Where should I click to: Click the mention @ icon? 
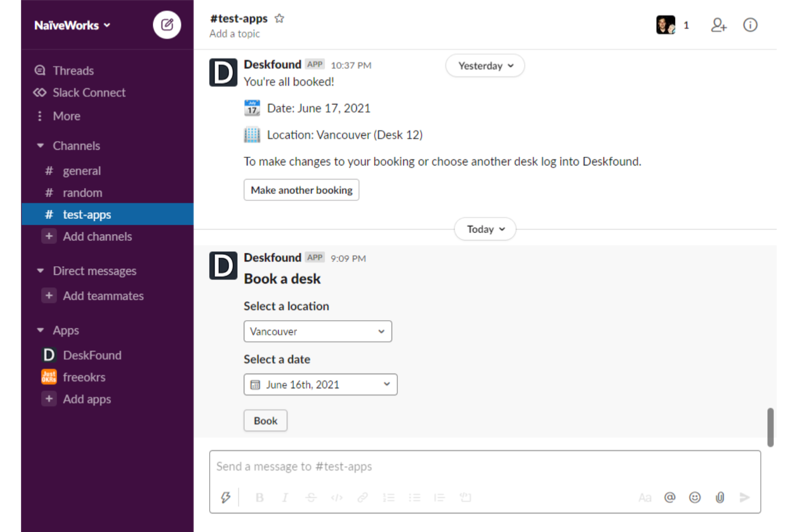tap(670, 498)
